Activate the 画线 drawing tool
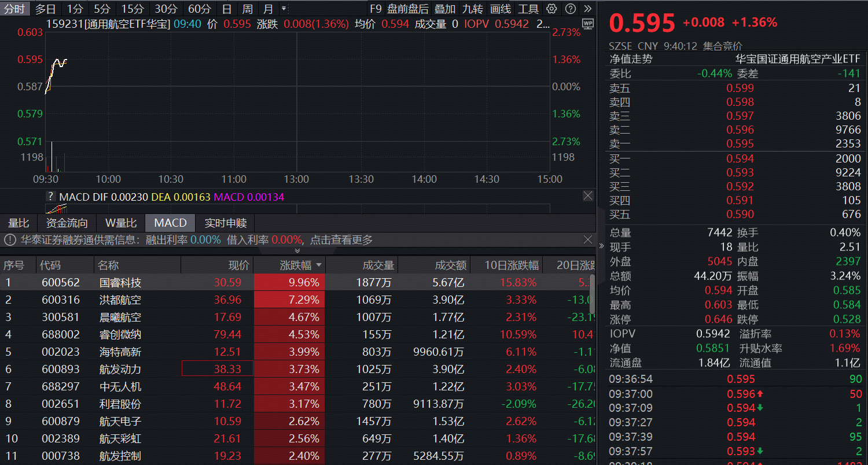This screenshot has width=868, height=465. (500, 9)
